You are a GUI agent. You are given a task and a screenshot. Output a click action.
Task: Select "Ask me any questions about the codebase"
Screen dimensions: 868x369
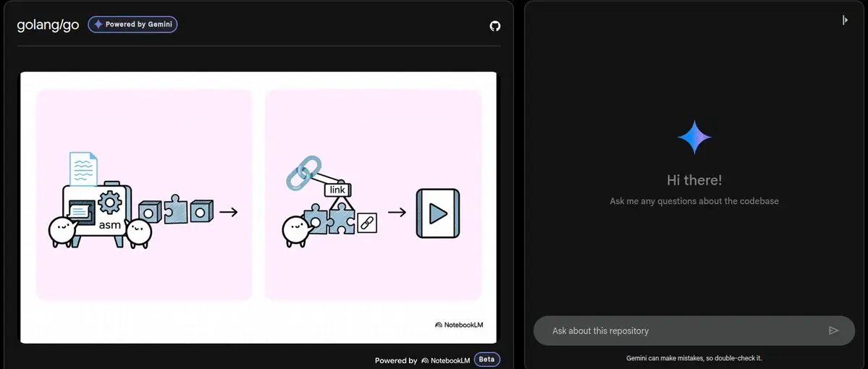pyautogui.click(x=694, y=201)
